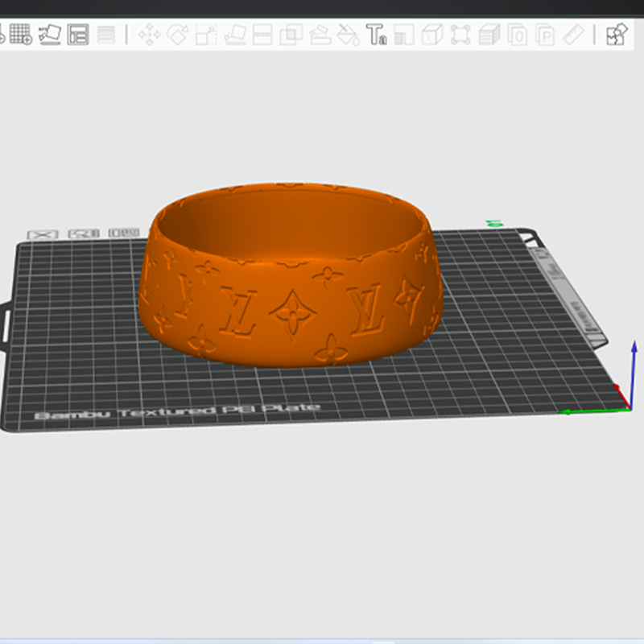Screen dimensions: 644x644
Task: Select the Move tool with four arrows
Action: (x=149, y=34)
